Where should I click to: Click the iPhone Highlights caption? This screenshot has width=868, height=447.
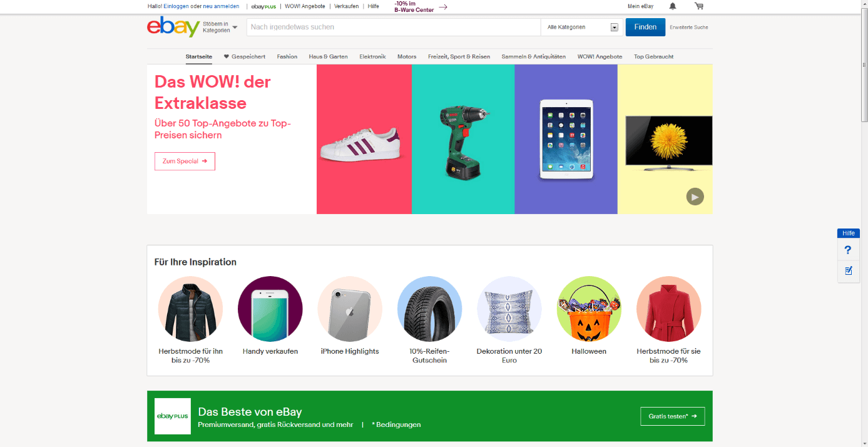tap(350, 351)
